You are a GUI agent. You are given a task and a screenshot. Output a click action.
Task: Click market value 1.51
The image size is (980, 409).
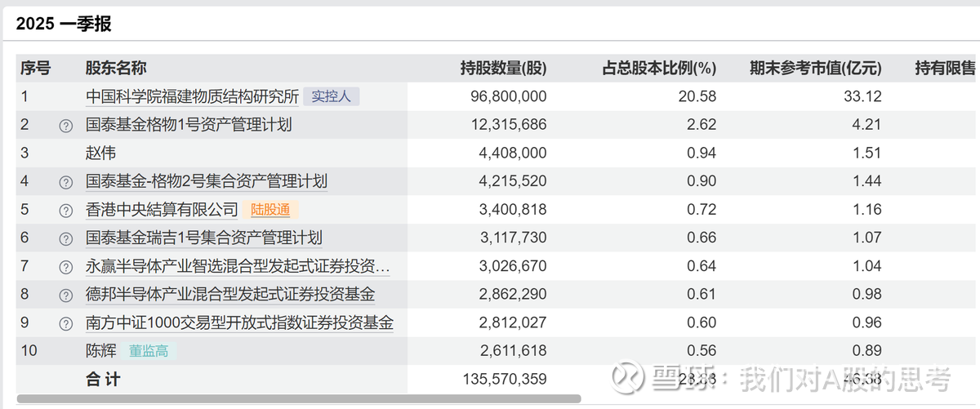pyautogui.click(x=866, y=153)
